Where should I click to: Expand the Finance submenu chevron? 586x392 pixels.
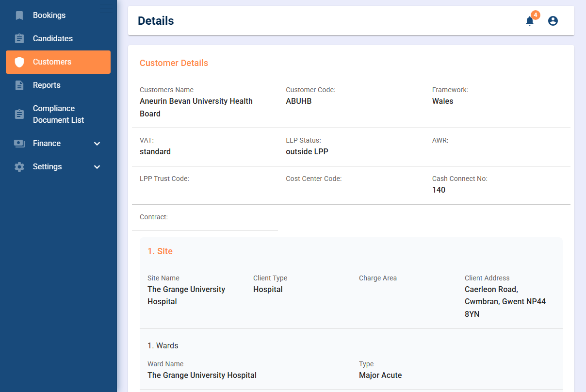pyautogui.click(x=97, y=144)
